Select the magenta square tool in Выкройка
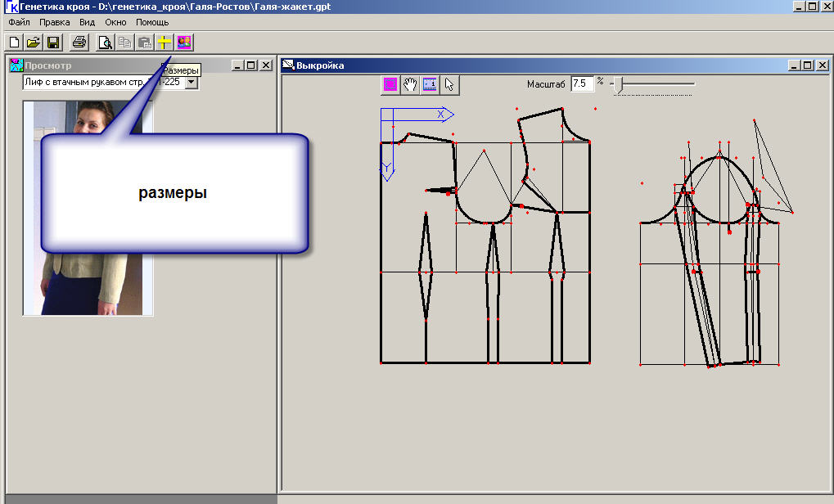 click(x=390, y=84)
